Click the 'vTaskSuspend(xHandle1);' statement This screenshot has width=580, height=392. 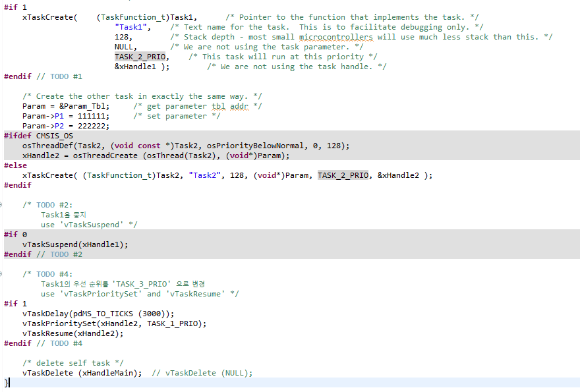pyautogui.click(x=75, y=244)
